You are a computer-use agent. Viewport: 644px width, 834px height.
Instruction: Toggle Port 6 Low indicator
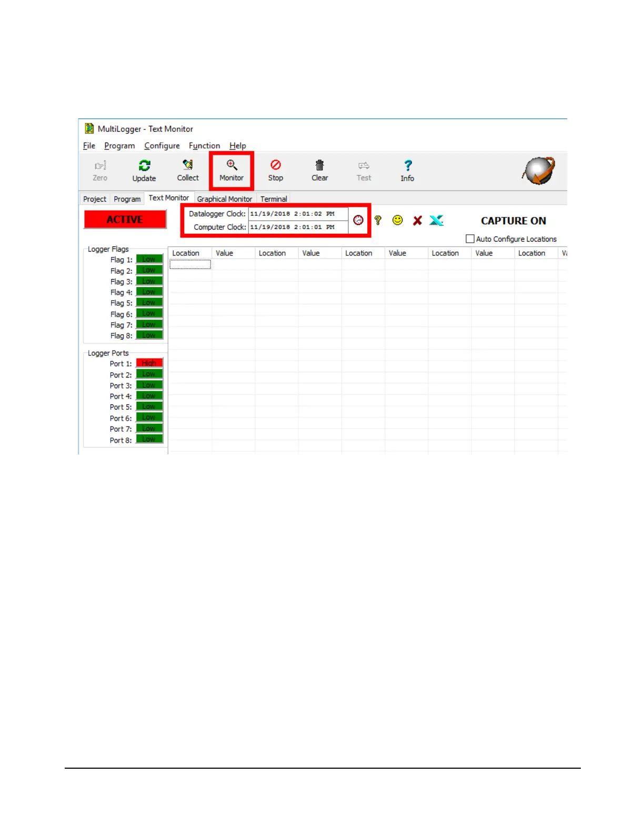[x=149, y=418]
